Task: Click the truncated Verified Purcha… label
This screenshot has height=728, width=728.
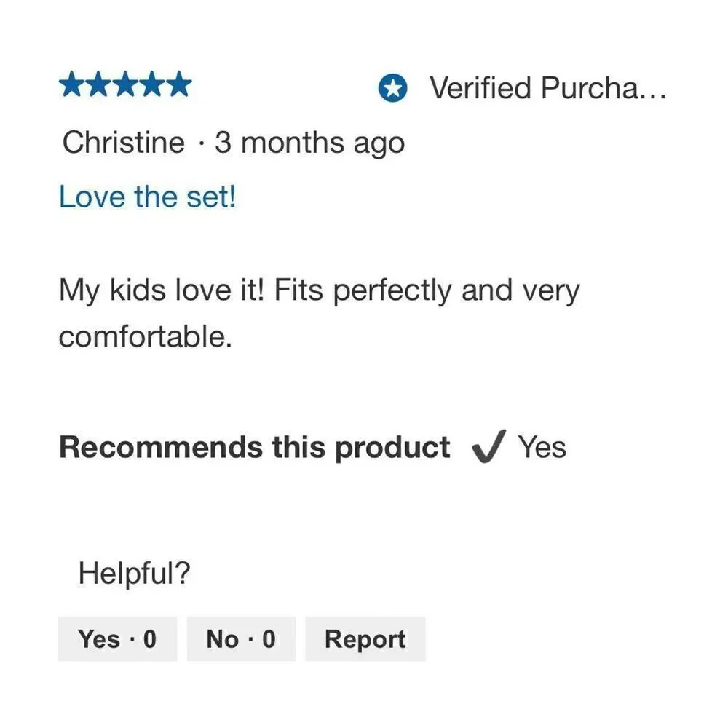Action: 547,88
